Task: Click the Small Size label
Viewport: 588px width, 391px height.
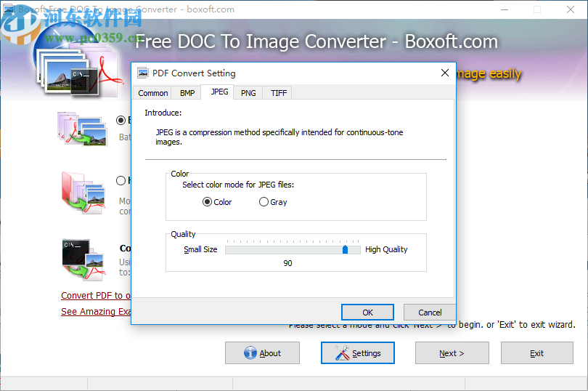Action: pos(200,249)
